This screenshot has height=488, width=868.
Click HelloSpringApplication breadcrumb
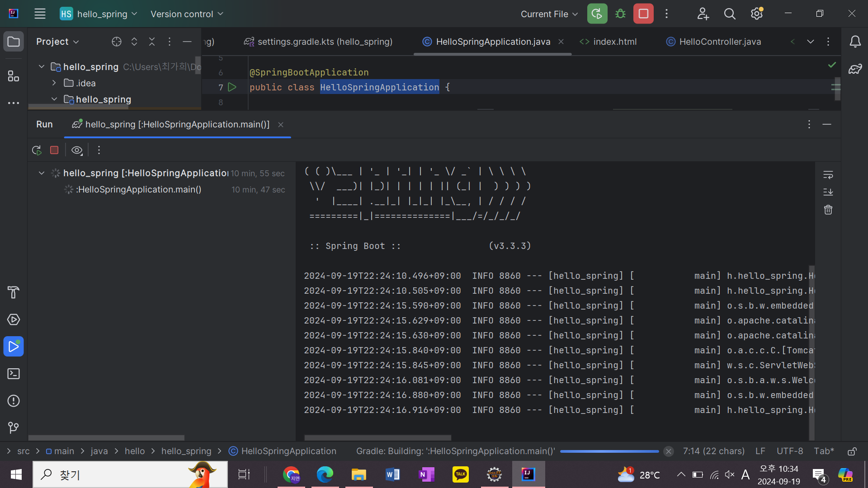(283, 451)
